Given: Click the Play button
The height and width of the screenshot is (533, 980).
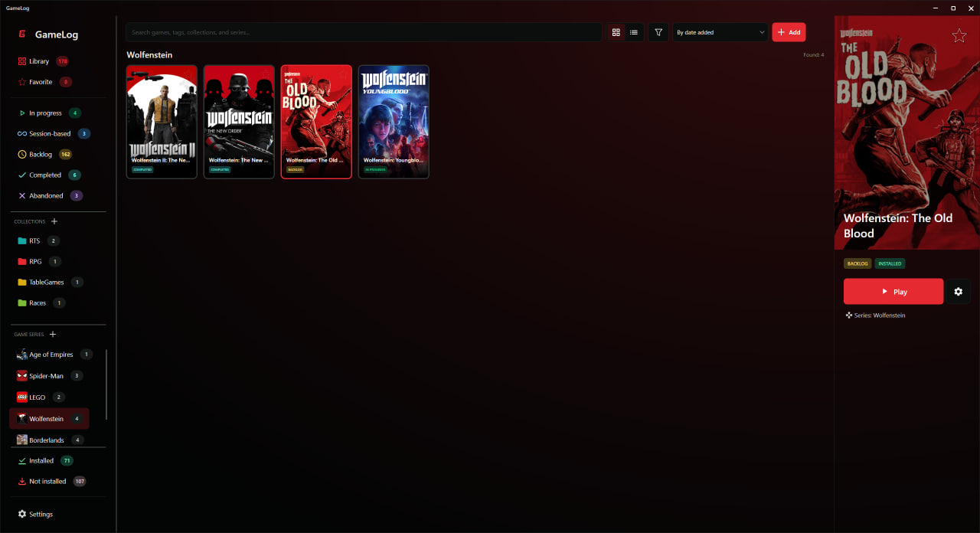Looking at the screenshot, I should [x=893, y=292].
